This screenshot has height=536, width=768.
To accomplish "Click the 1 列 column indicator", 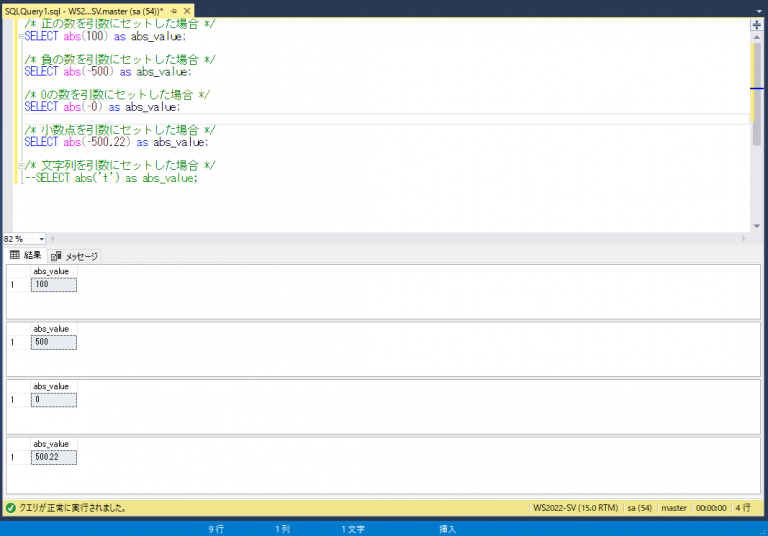I will point(282,529).
